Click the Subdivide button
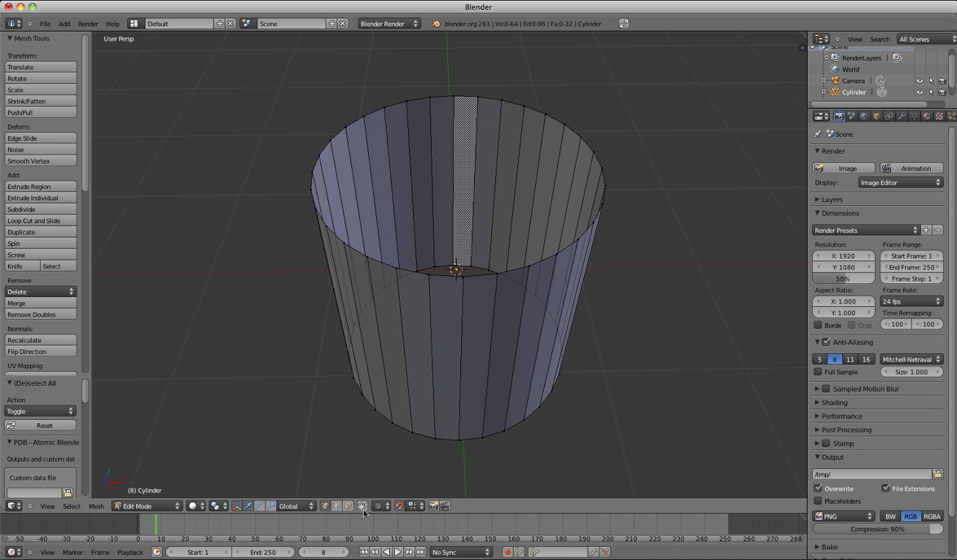 pos(41,209)
